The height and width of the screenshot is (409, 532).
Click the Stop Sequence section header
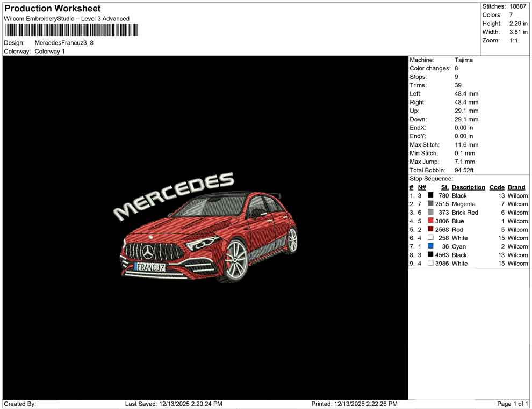coord(430,178)
